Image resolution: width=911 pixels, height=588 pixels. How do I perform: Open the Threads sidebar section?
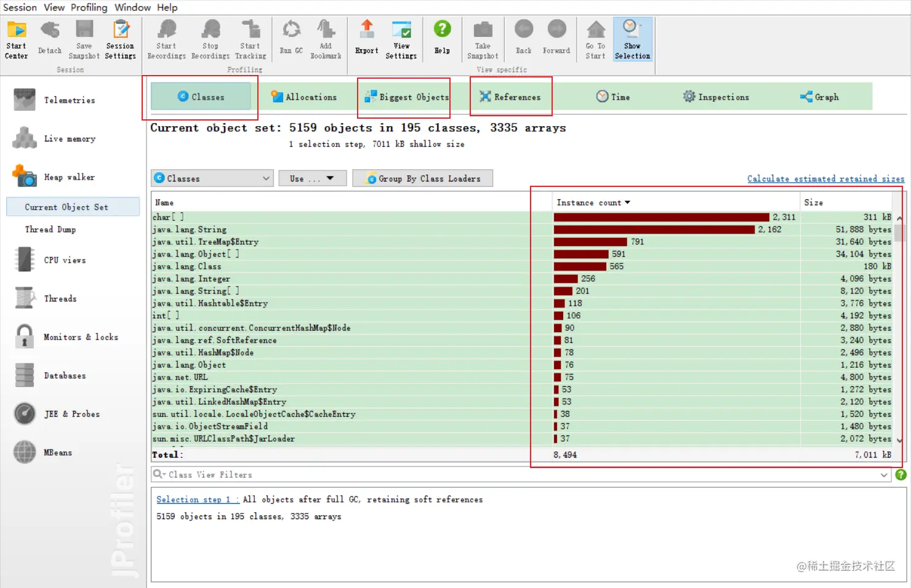70,298
